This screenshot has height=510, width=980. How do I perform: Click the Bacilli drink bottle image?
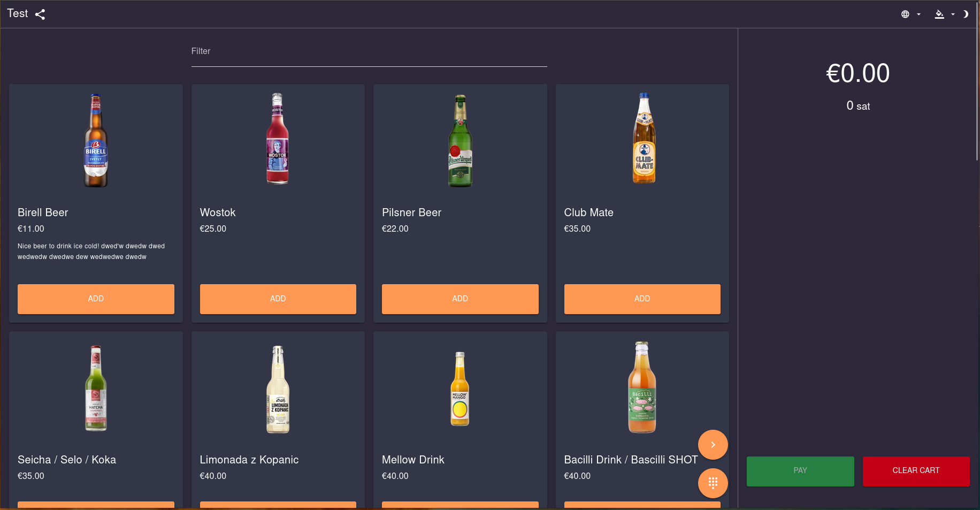642,387
